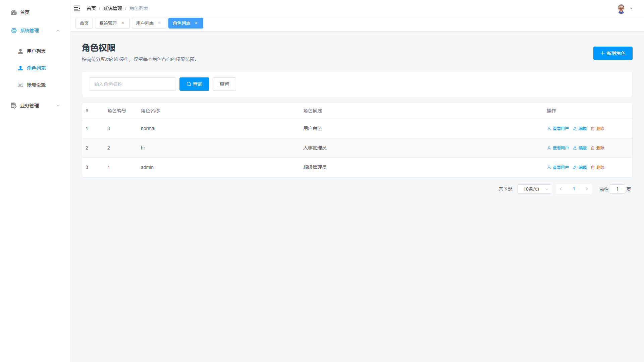The width and height of the screenshot is (644, 362).
Task: Close the 用户列表 tab
Action: [159, 23]
